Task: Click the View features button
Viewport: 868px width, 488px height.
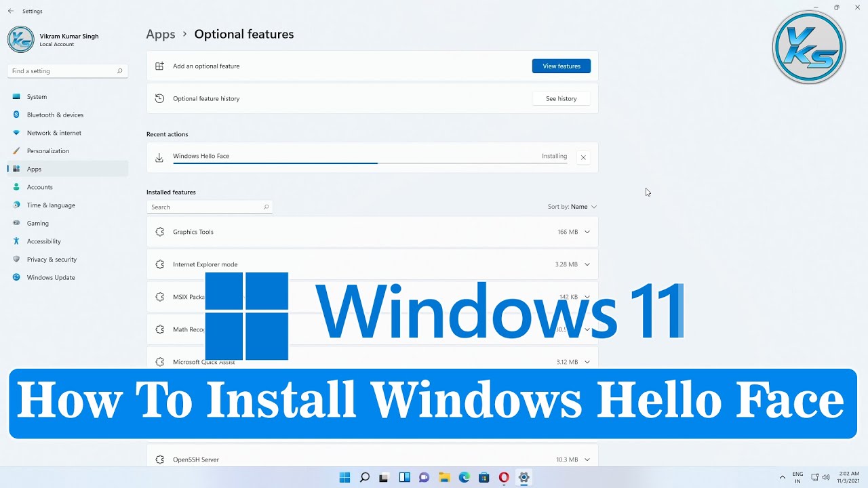Action: point(561,66)
